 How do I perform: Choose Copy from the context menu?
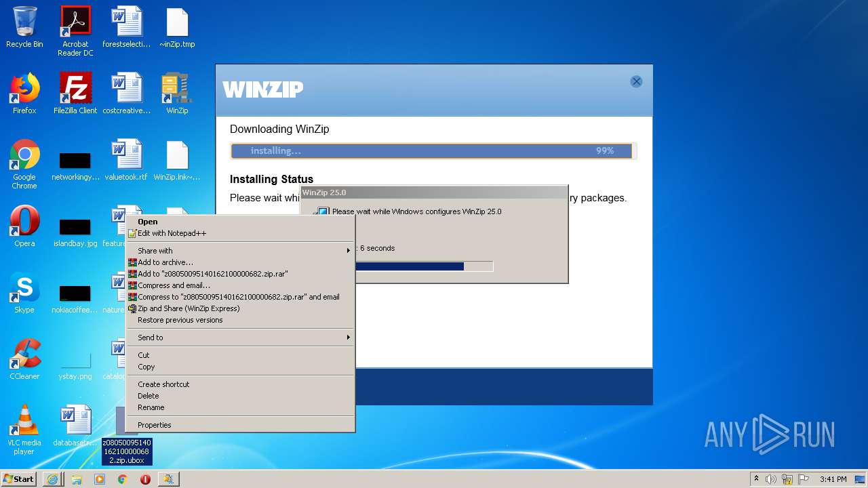tap(240, 367)
